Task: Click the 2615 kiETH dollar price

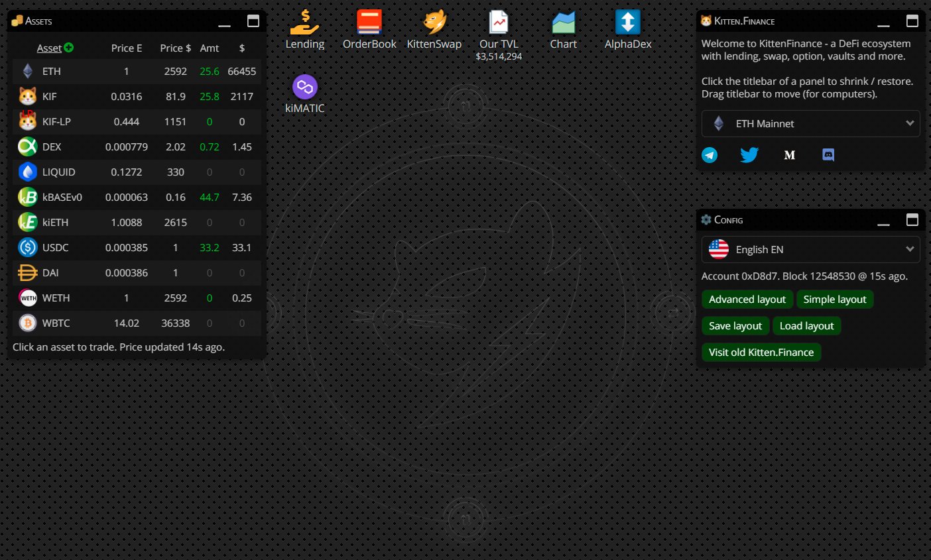Action: coord(176,222)
